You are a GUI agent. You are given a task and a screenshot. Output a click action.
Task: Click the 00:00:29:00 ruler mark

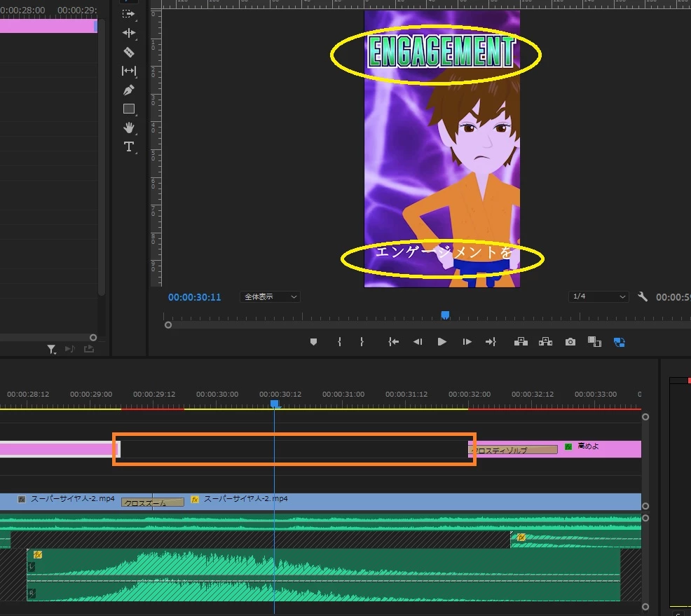click(91, 395)
